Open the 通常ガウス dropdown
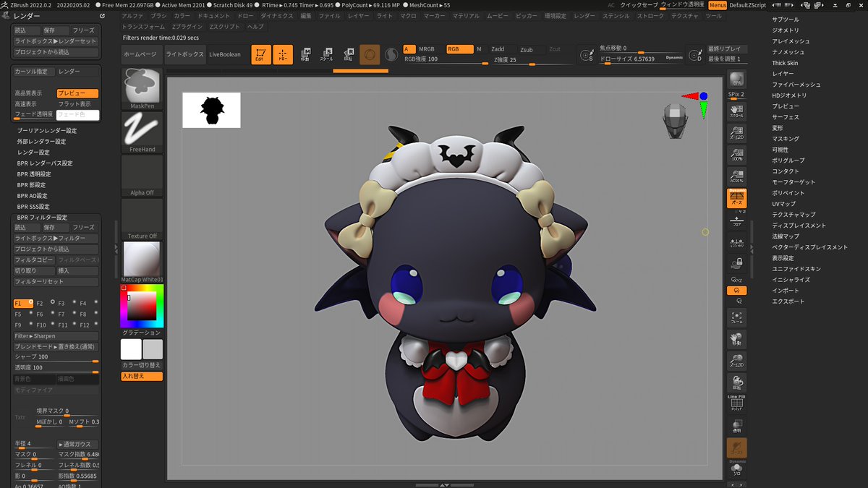This screenshot has width=868, height=488. pyautogui.click(x=77, y=444)
